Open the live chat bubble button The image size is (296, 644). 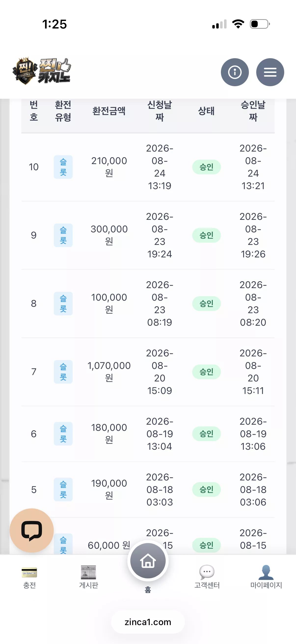click(32, 531)
